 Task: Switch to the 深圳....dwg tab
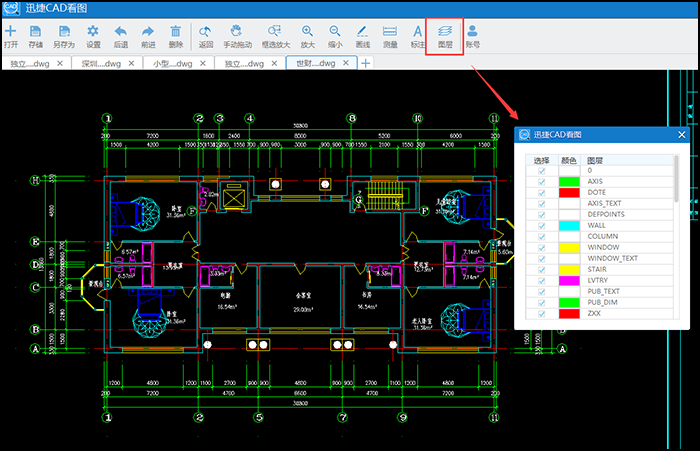click(x=104, y=63)
